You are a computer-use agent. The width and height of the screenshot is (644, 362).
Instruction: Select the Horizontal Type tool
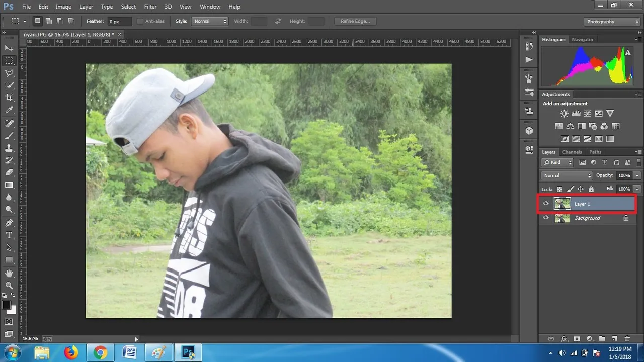tap(9, 235)
